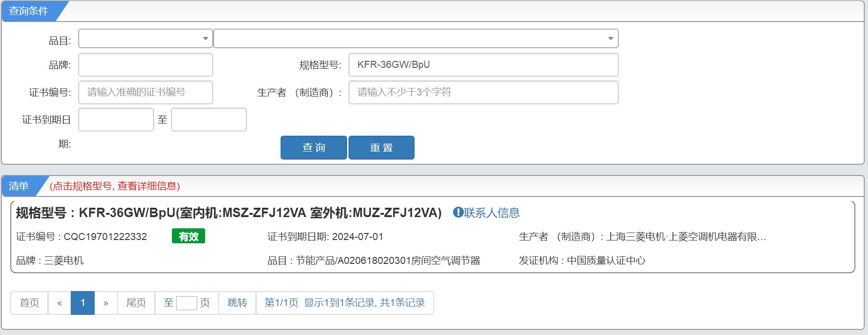
Task: Click the 品目 节能产品/A020618020301房间空气调节器 text
Action: [x=374, y=261]
